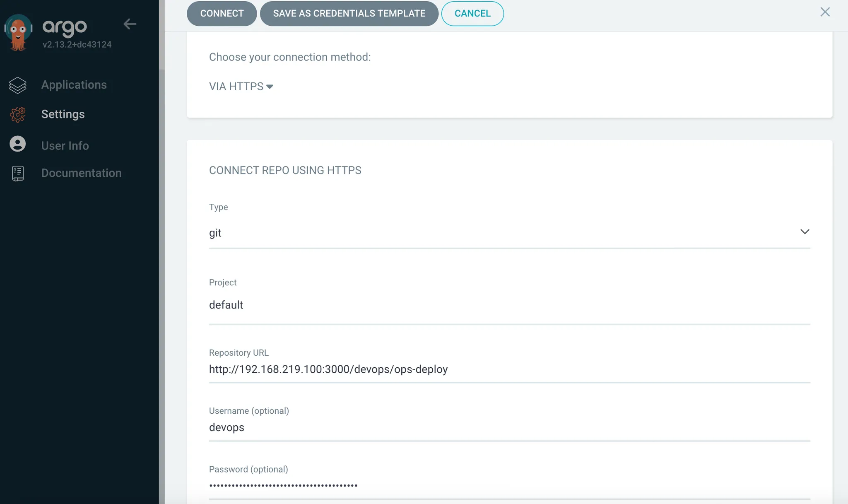The image size is (848, 504).
Task: Close the connect repo panel
Action: 825,12
